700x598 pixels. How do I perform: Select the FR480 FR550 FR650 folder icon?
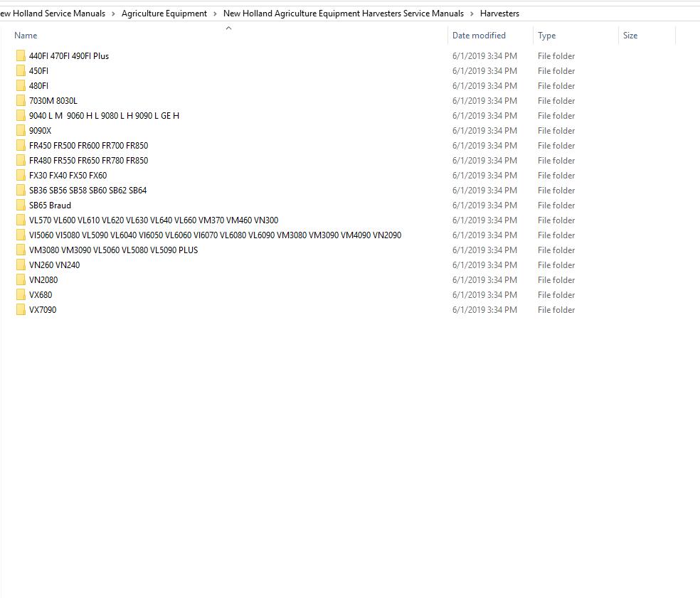[21, 161]
